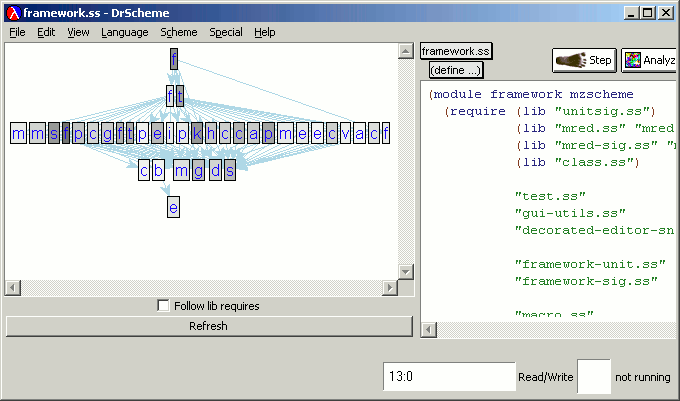Screen dimensions: 680x401
Task: Toggle the Follow lib requires checkbox
Action: tap(163, 306)
